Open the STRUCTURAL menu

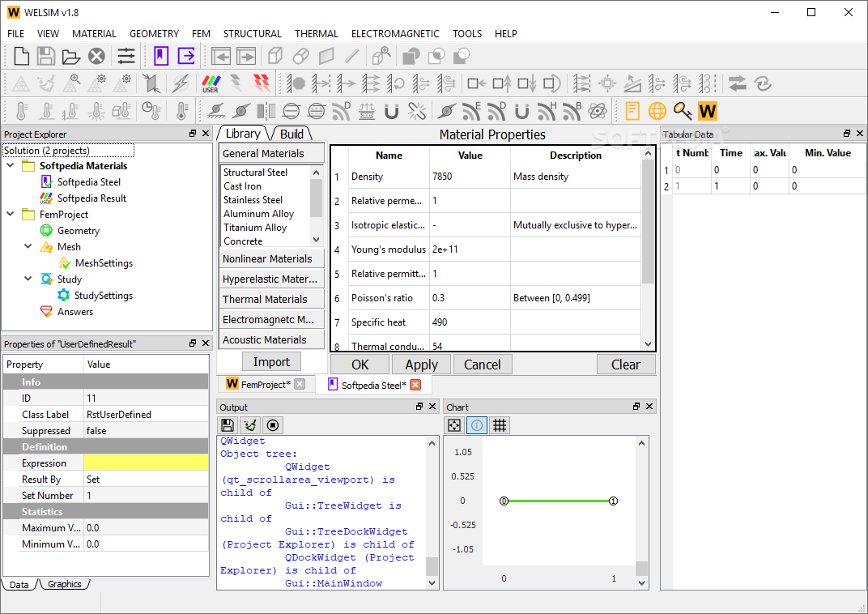point(253,34)
